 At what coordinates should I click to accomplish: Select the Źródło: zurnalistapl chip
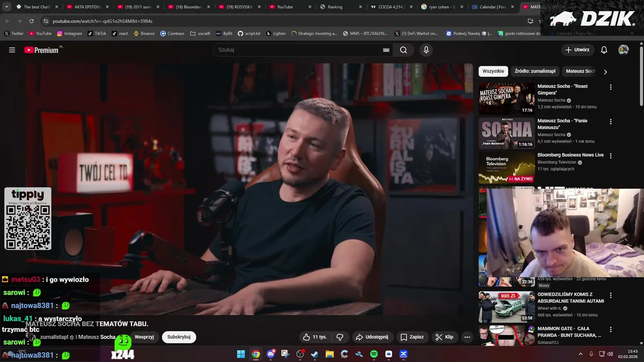tap(535, 71)
